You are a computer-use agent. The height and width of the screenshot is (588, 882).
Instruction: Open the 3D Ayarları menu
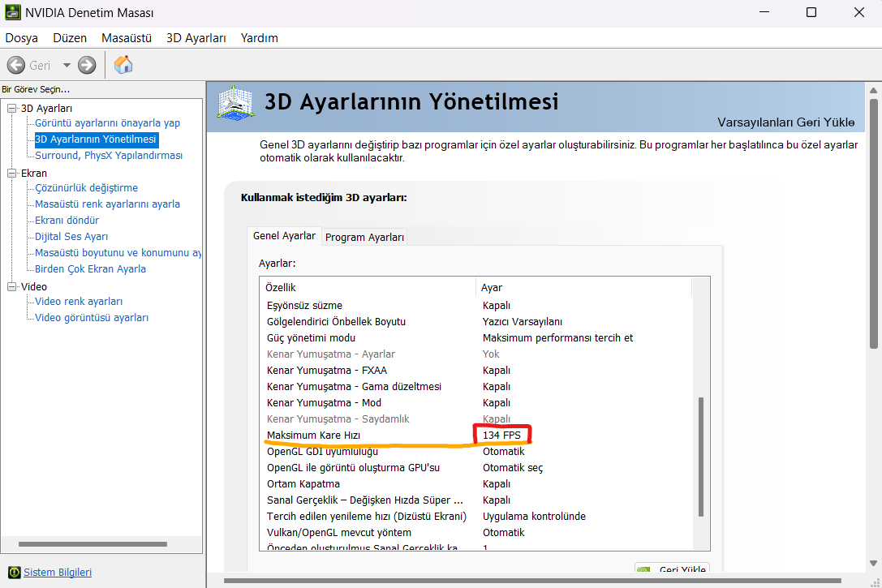click(196, 37)
